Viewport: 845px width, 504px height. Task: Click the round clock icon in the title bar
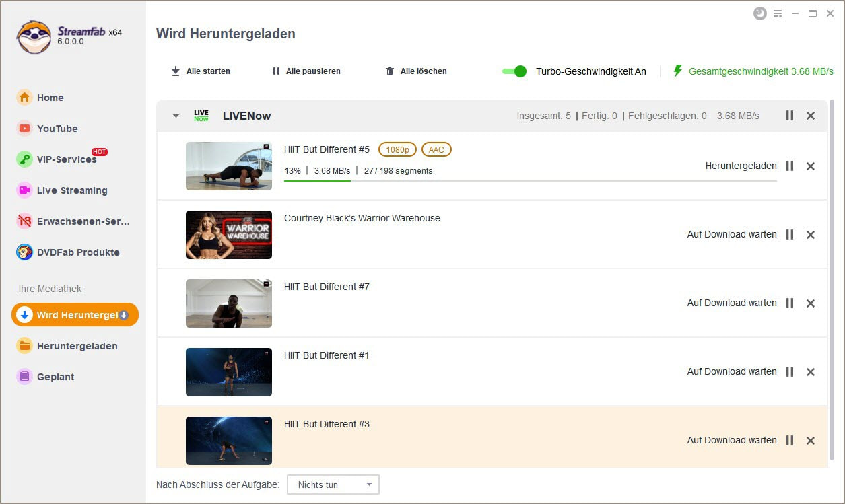point(760,13)
